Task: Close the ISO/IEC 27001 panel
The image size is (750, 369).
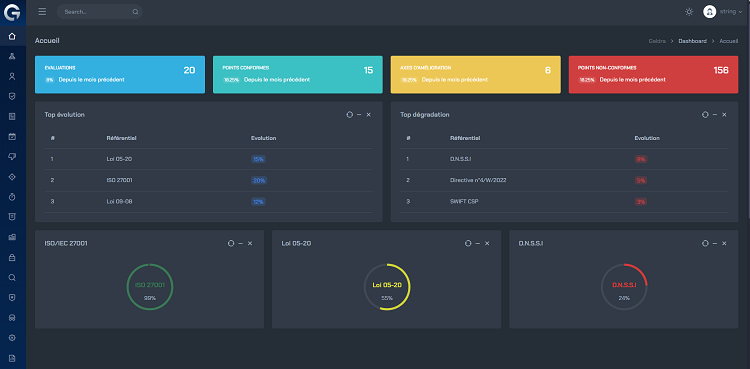Action: pyautogui.click(x=250, y=244)
